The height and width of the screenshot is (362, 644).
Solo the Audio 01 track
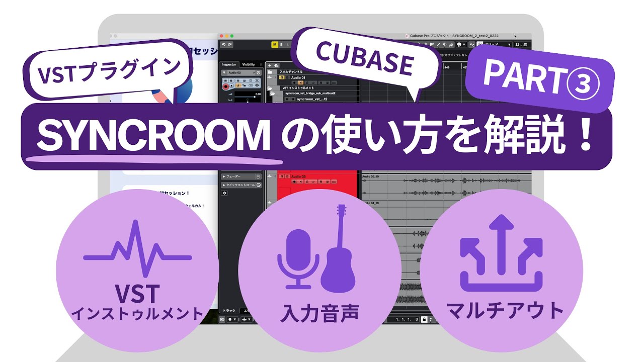click(287, 77)
